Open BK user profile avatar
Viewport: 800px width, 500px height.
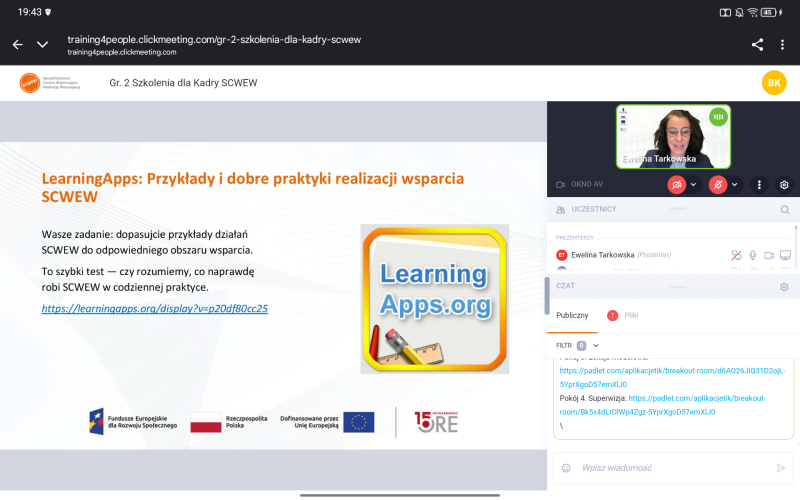click(773, 83)
